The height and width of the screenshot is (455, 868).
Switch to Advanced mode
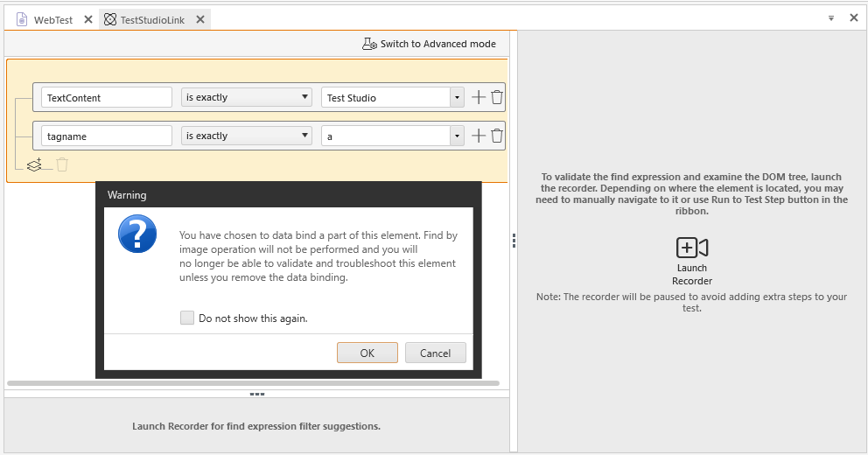tap(429, 44)
